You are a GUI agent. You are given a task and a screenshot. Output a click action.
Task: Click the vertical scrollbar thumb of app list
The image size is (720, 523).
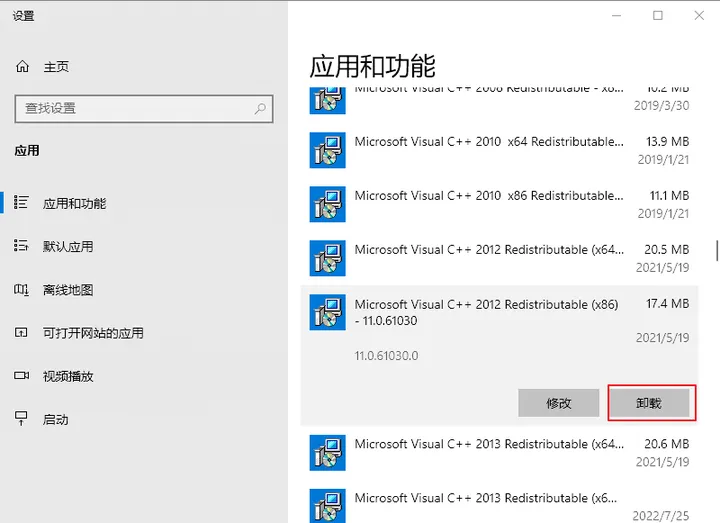(716, 251)
